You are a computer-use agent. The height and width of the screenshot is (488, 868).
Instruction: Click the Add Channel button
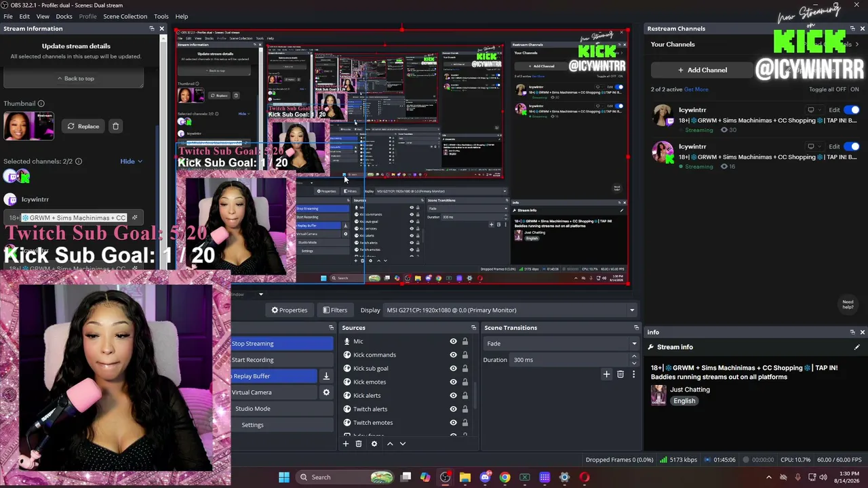(703, 70)
